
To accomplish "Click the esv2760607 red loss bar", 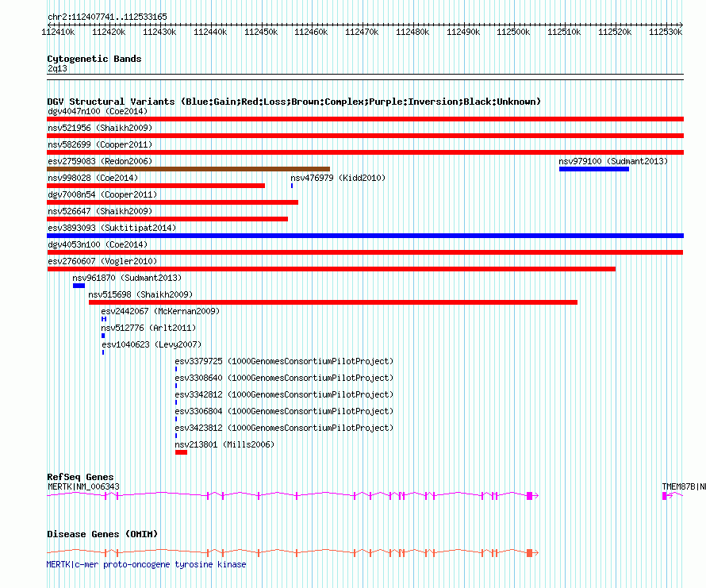I will [332, 269].
